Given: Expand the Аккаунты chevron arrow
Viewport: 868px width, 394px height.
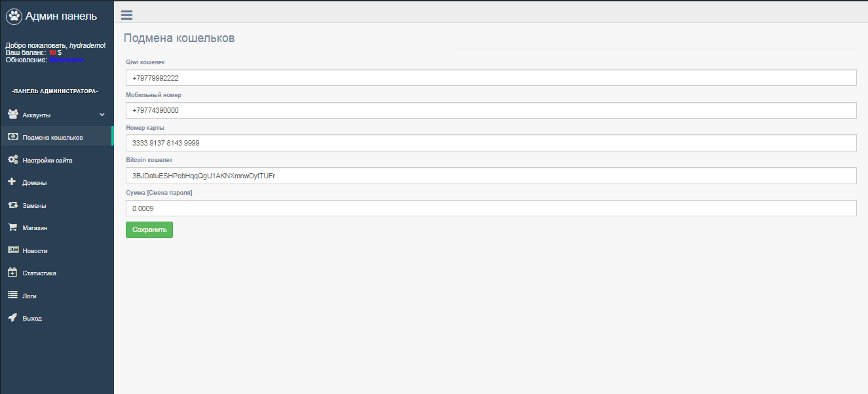Looking at the screenshot, I should pos(102,115).
